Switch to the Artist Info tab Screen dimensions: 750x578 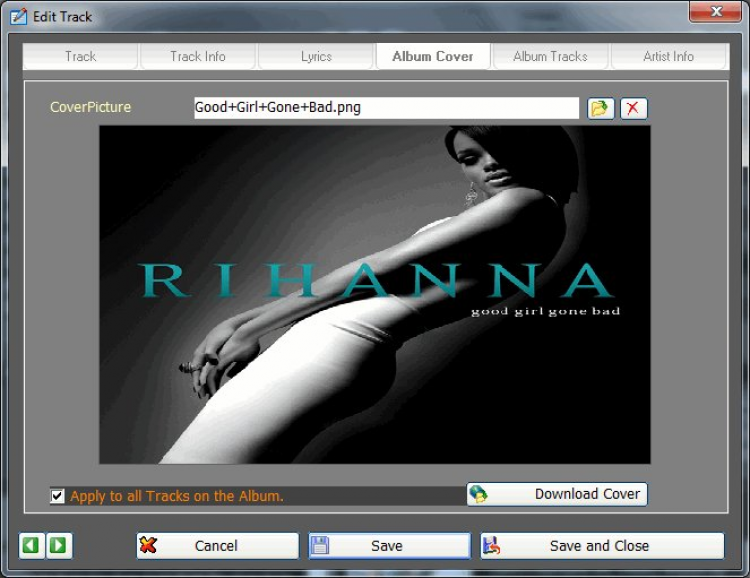coord(669,56)
